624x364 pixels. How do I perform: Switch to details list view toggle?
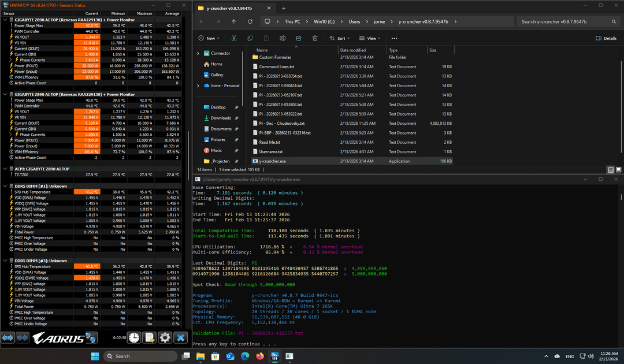point(611,170)
